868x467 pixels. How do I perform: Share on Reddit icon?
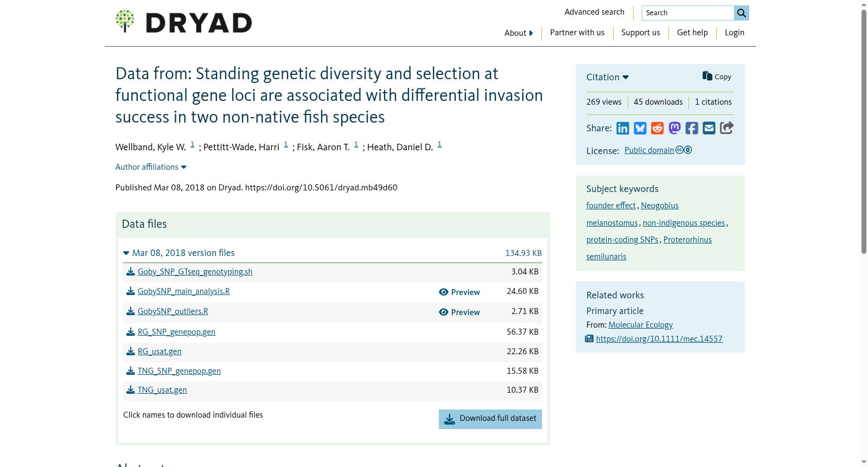click(x=658, y=128)
